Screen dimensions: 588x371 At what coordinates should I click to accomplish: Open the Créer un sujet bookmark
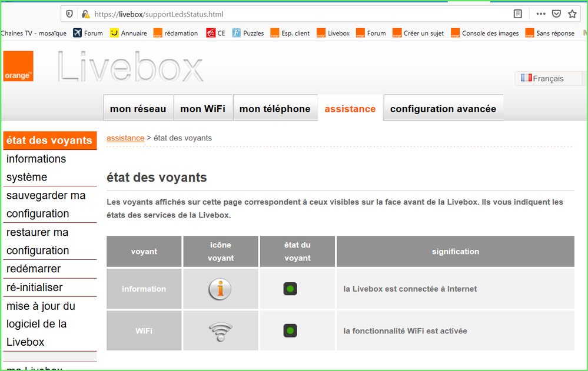coord(418,33)
